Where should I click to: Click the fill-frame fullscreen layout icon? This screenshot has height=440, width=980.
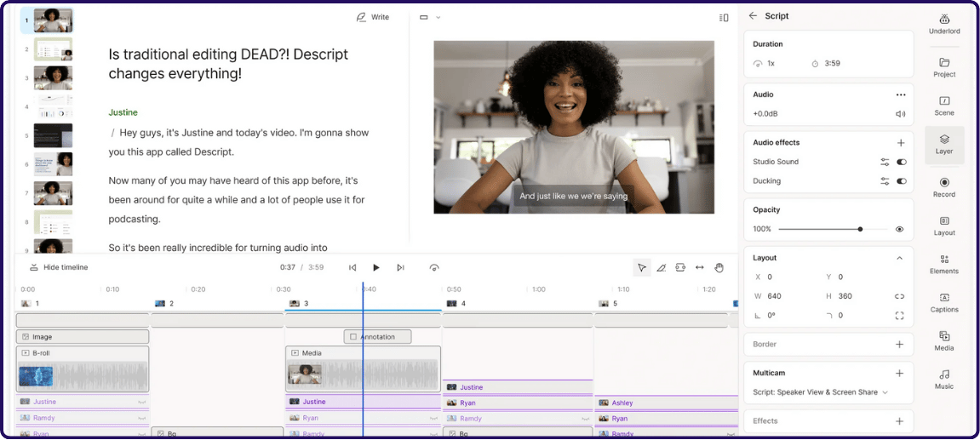[x=899, y=316]
